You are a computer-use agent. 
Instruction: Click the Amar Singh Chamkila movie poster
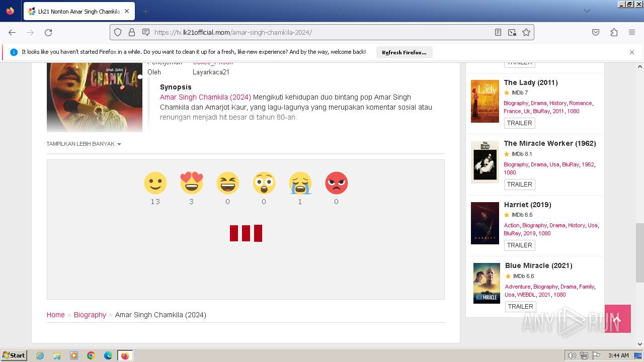pyautogui.click(x=95, y=97)
